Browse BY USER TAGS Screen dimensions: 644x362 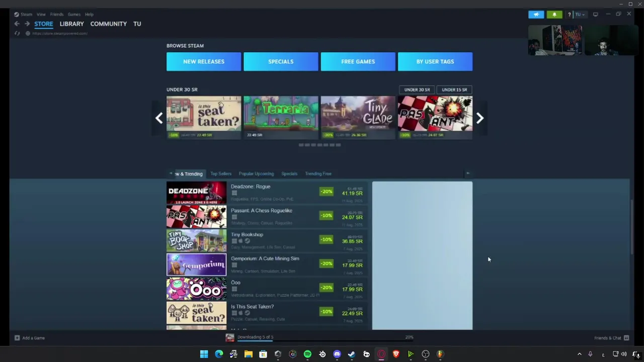pos(435,61)
